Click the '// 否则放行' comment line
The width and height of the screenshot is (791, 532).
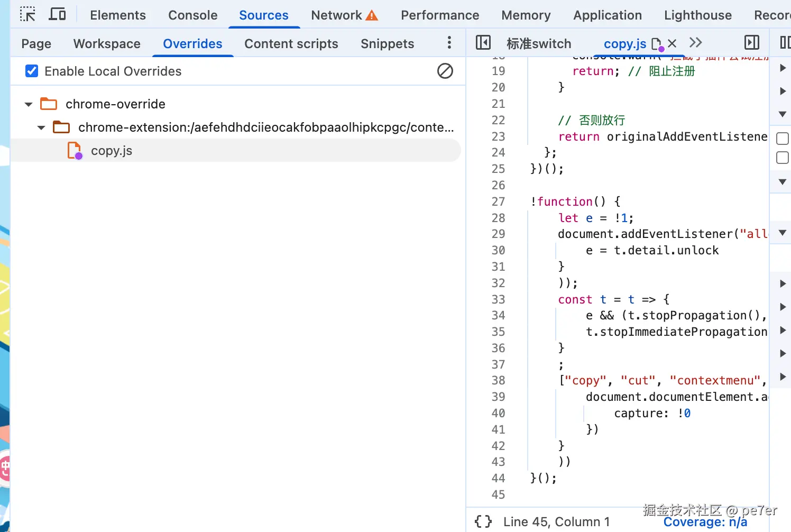592,120
